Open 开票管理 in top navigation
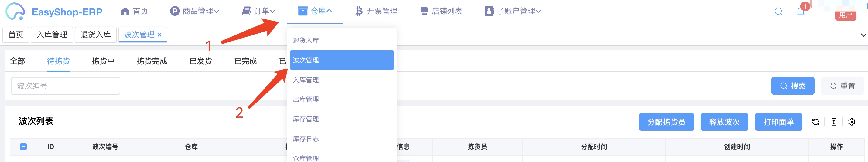 pyautogui.click(x=376, y=11)
